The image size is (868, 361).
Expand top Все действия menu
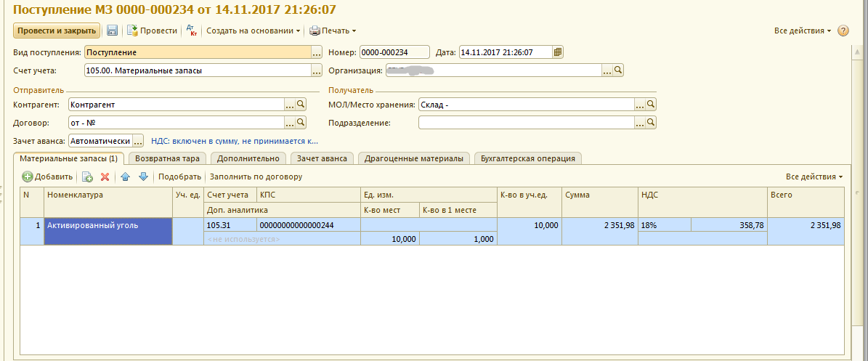tap(803, 31)
